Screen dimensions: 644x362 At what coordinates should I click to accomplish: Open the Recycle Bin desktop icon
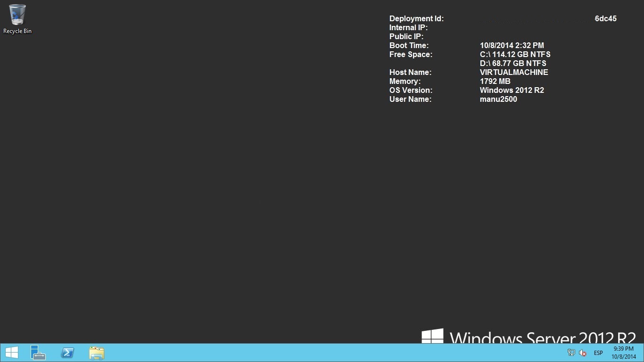17,19
